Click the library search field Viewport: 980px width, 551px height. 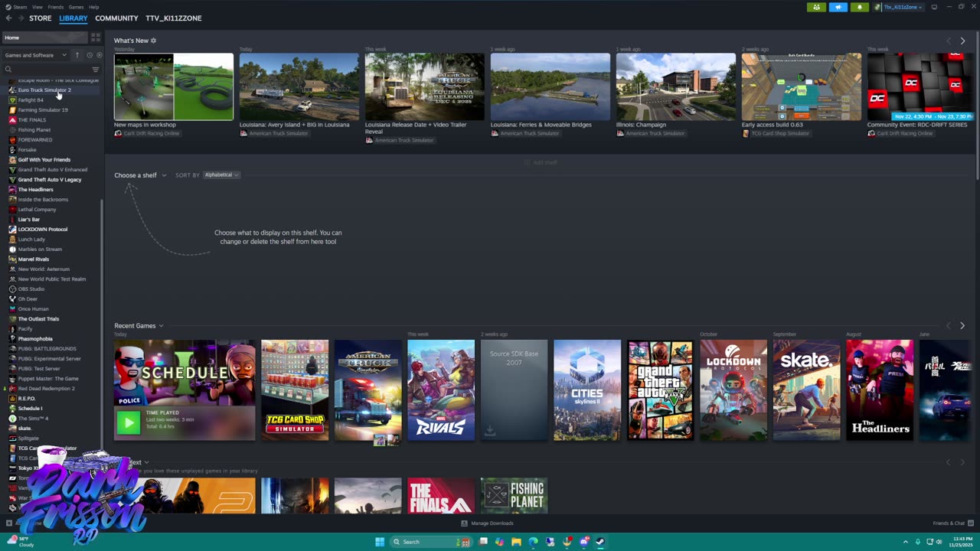(46, 70)
